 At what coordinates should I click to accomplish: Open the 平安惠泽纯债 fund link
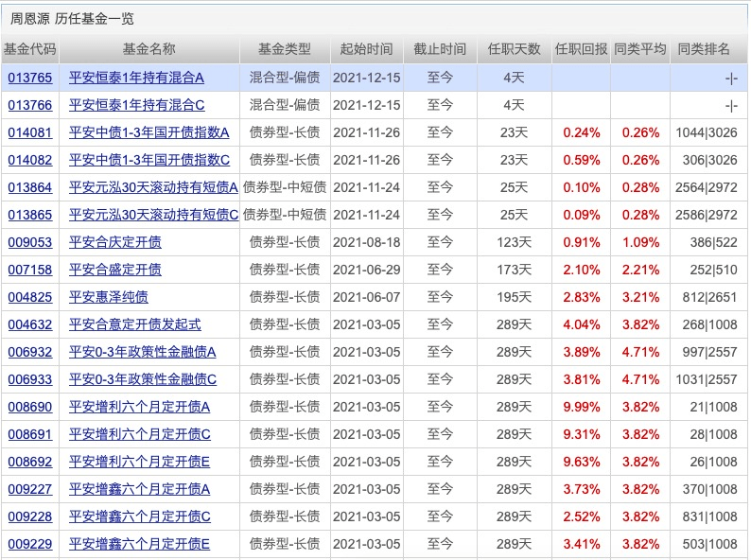click(x=108, y=297)
